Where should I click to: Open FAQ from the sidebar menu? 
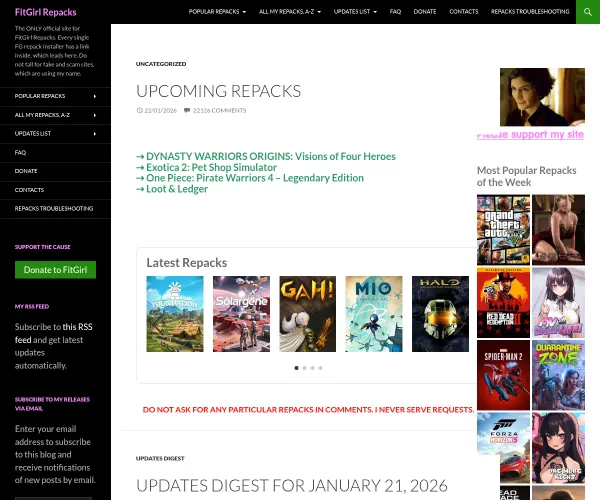tap(21, 152)
